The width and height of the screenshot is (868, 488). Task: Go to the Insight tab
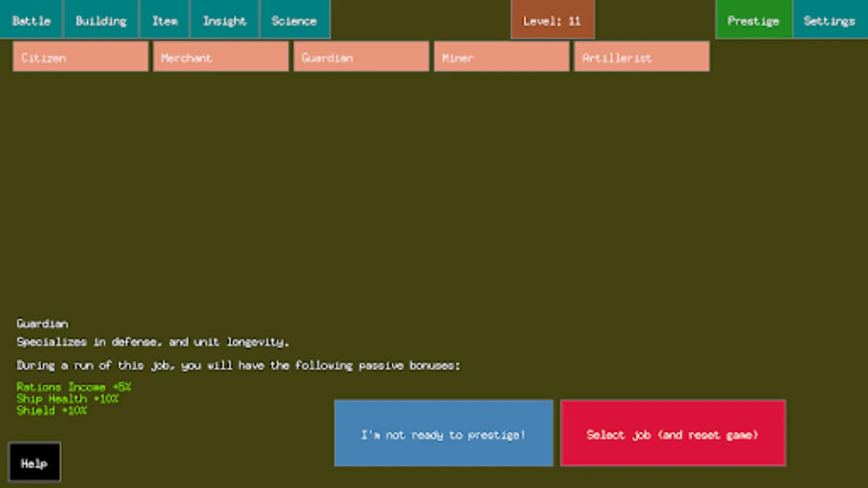click(225, 20)
